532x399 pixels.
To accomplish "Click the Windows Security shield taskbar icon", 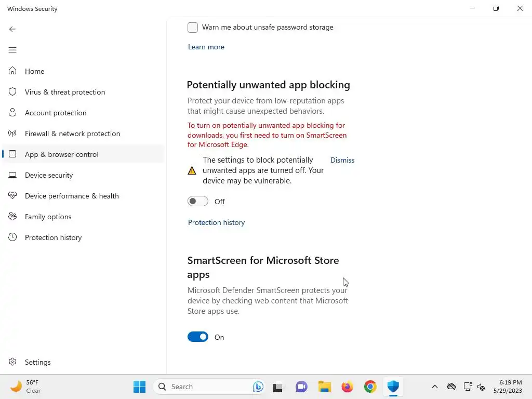I will (x=393, y=387).
